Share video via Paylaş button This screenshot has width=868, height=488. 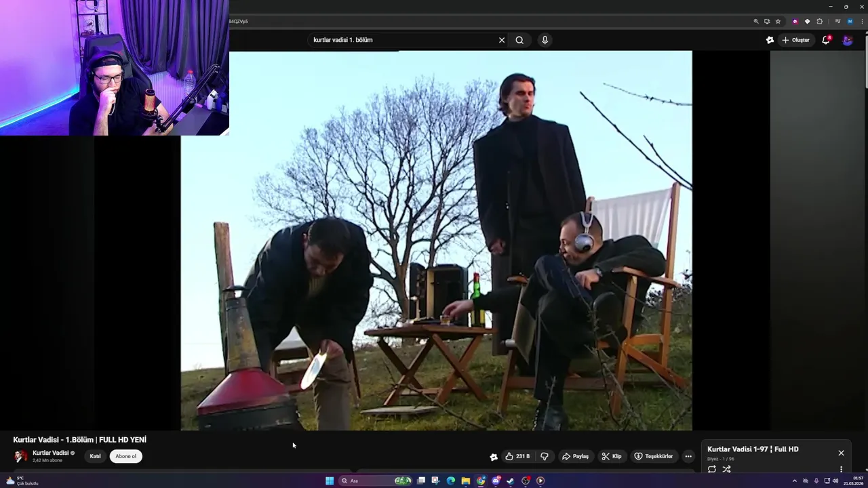pyautogui.click(x=575, y=456)
